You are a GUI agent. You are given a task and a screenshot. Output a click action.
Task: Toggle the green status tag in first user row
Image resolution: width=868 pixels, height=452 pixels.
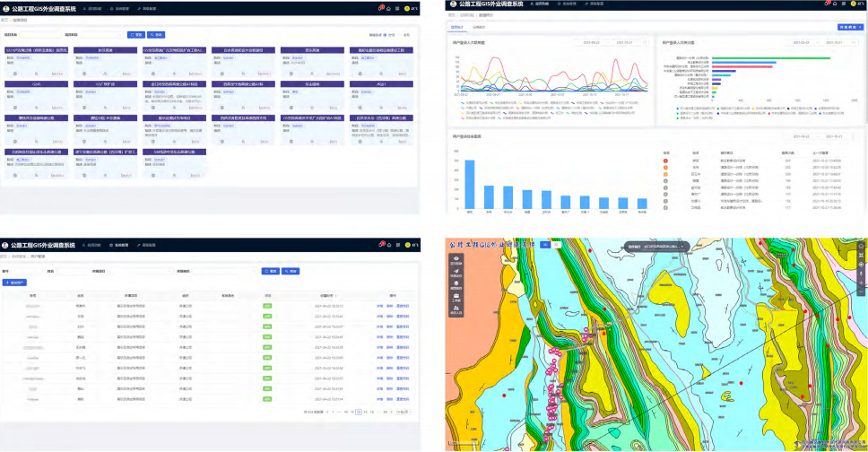tap(267, 307)
